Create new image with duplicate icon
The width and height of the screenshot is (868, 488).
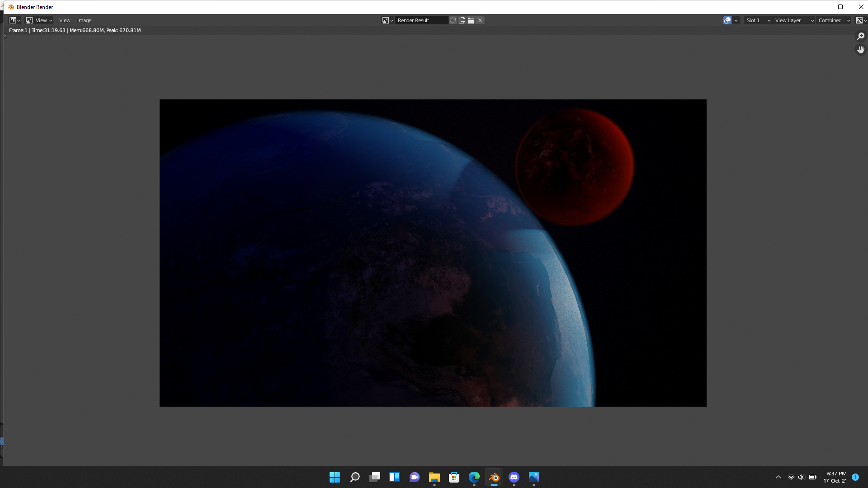click(462, 20)
